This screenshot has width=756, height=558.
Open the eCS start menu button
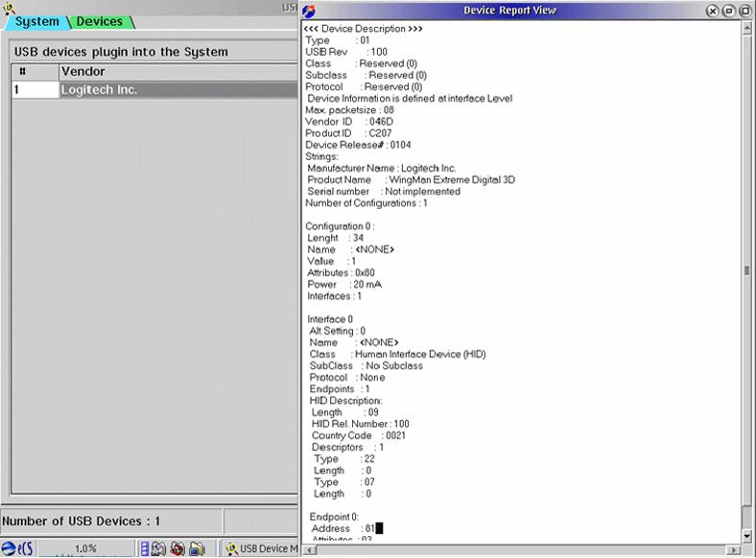point(17,548)
